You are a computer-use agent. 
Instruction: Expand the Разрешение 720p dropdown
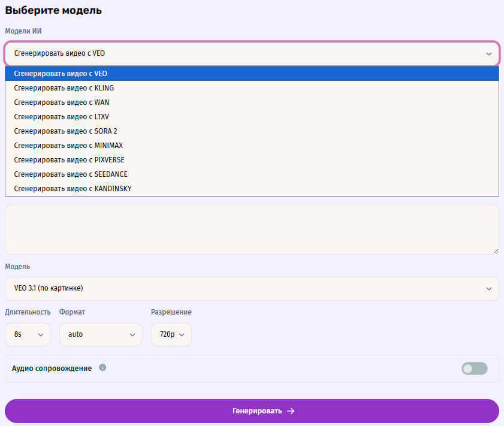(171, 334)
